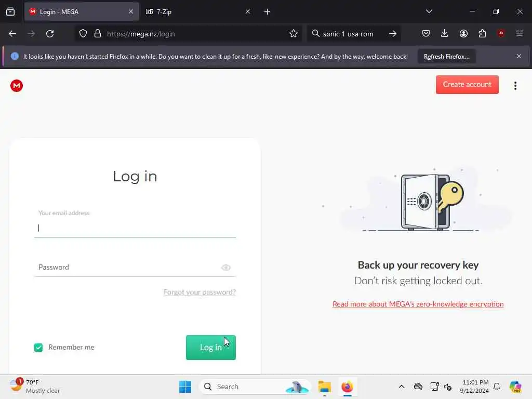
Task: Click the Remember me label text
Action: pos(71,348)
